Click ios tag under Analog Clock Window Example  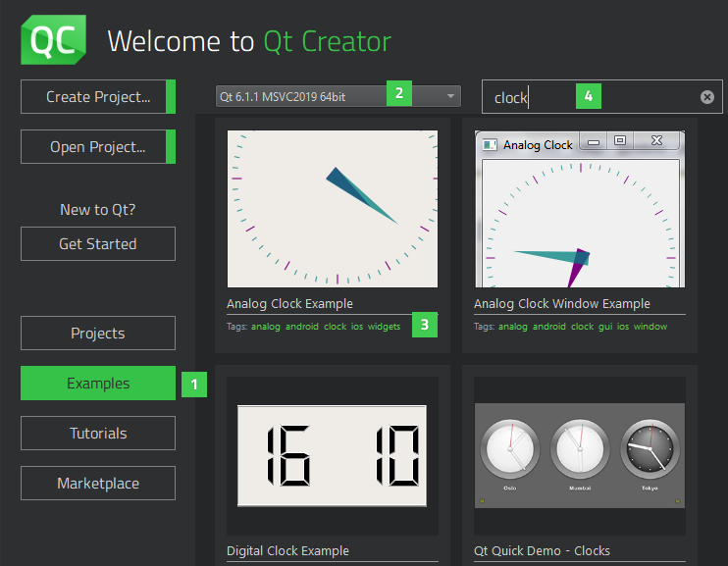pos(623,327)
